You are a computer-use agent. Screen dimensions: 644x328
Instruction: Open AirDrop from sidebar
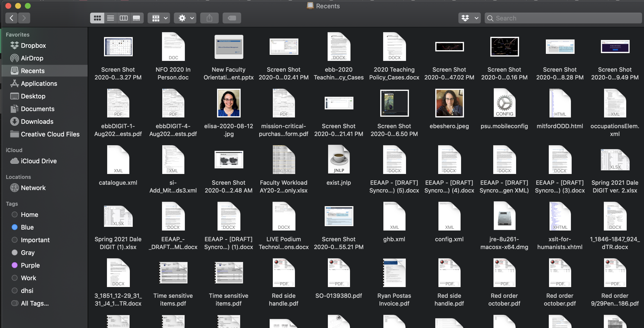click(x=32, y=58)
